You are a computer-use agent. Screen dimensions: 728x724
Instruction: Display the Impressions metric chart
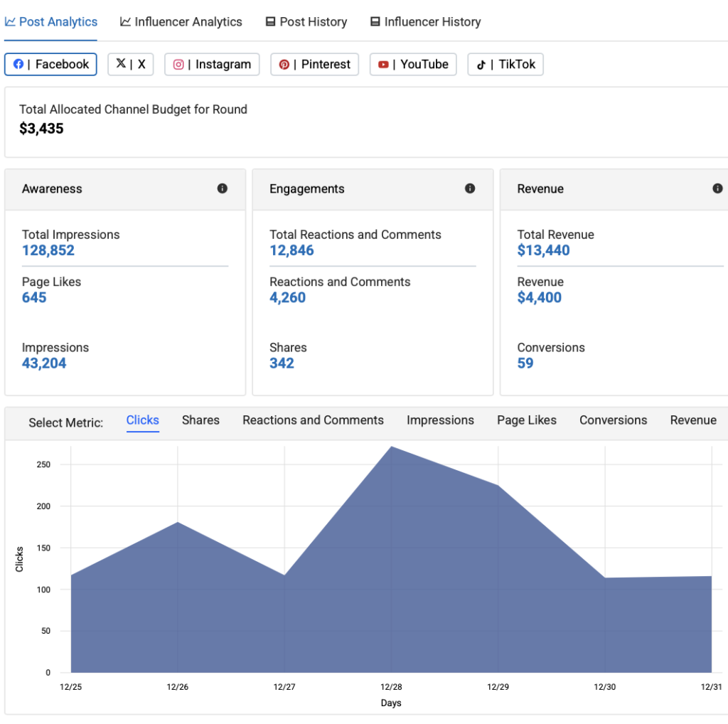pos(440,420)
